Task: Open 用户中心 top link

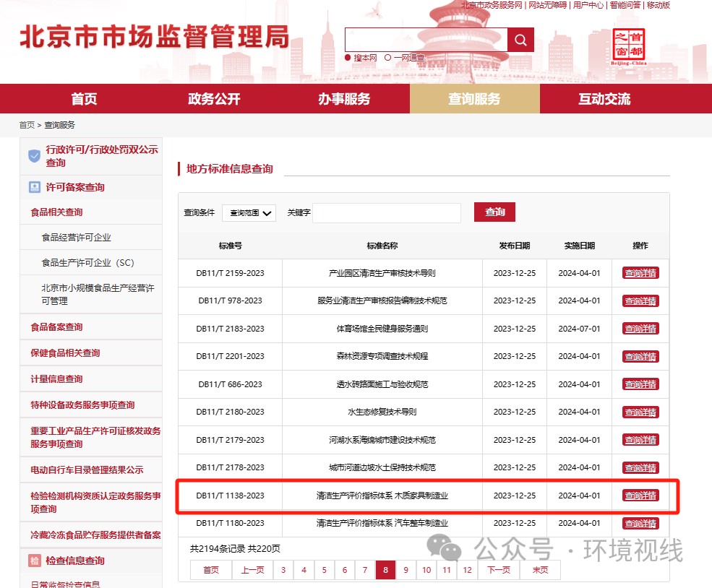Action: (588, 5)
